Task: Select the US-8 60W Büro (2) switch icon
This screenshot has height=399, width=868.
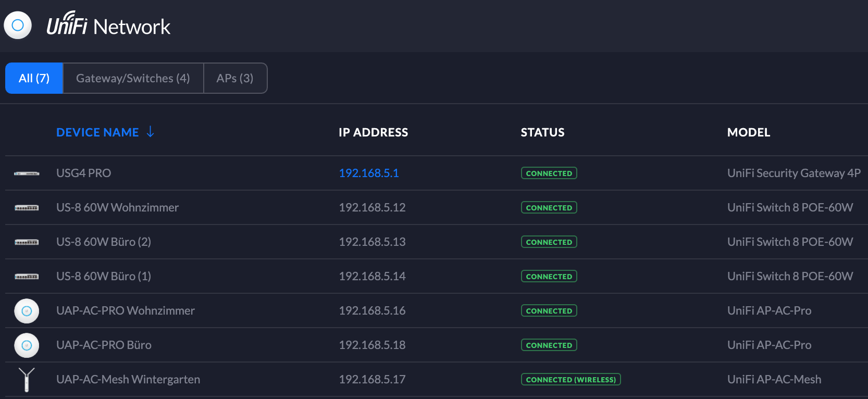Action: point(27,242)
